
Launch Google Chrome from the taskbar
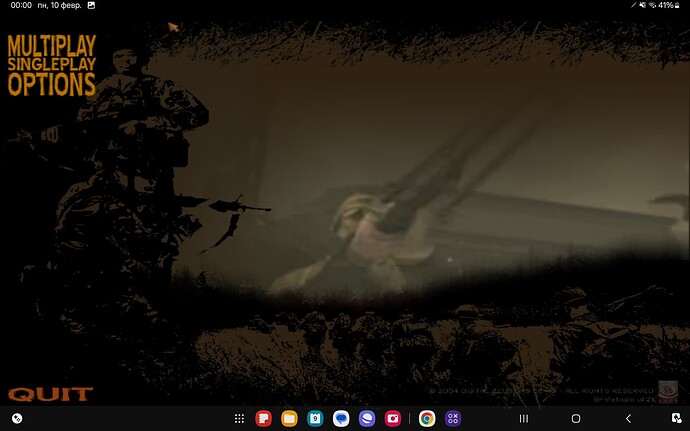coord(427,418)
